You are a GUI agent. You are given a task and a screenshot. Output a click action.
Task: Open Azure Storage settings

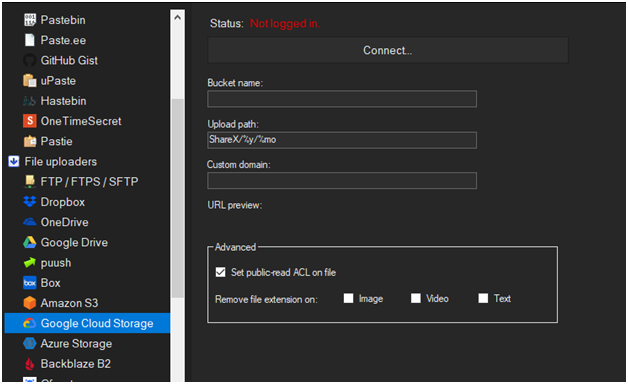(x=76, y=344)
